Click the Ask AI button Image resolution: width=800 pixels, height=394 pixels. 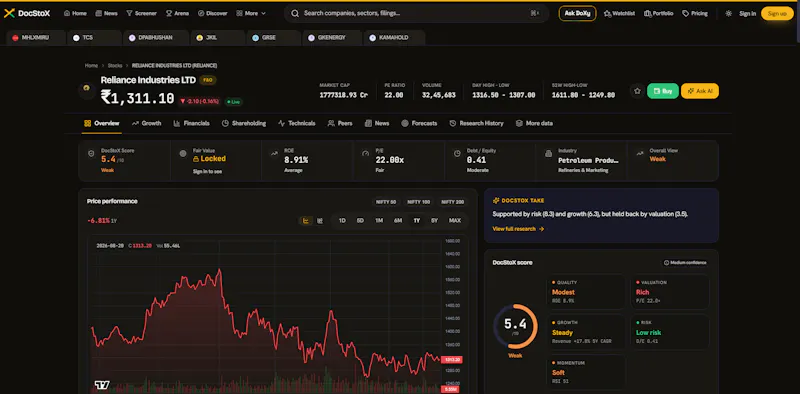(x=699, y=91)
